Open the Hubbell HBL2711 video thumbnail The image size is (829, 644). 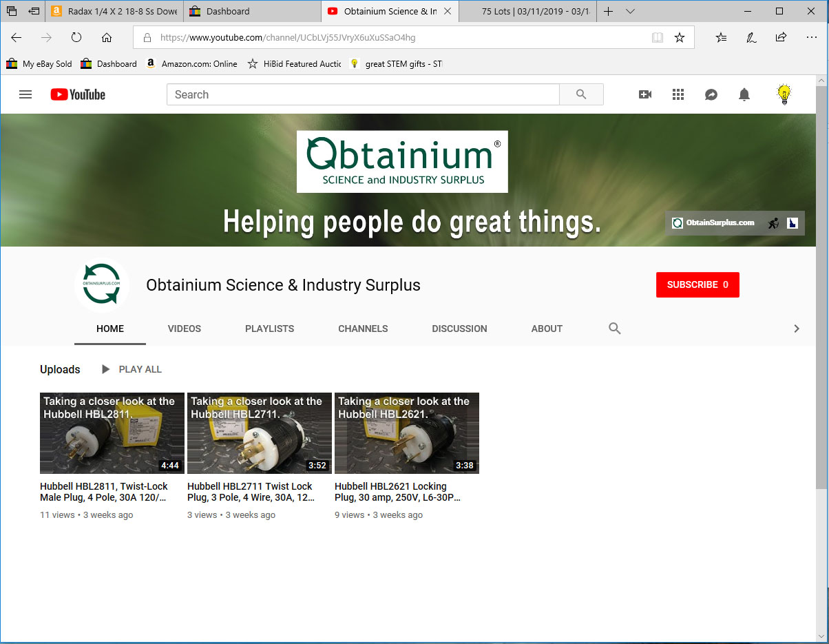260,433
